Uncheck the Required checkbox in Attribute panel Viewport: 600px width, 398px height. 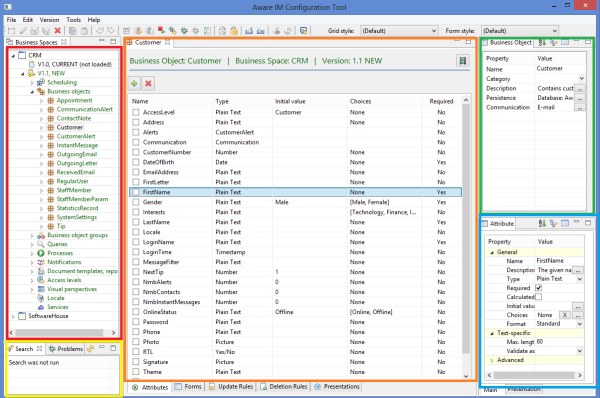click(538, 288)
